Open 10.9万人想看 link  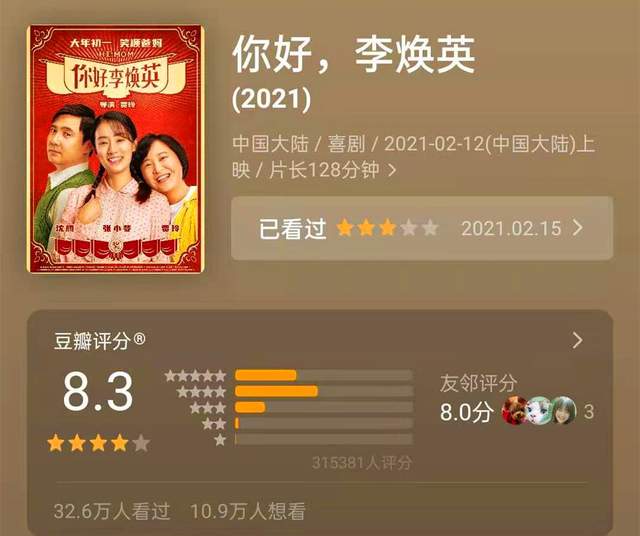pos(248,511)
